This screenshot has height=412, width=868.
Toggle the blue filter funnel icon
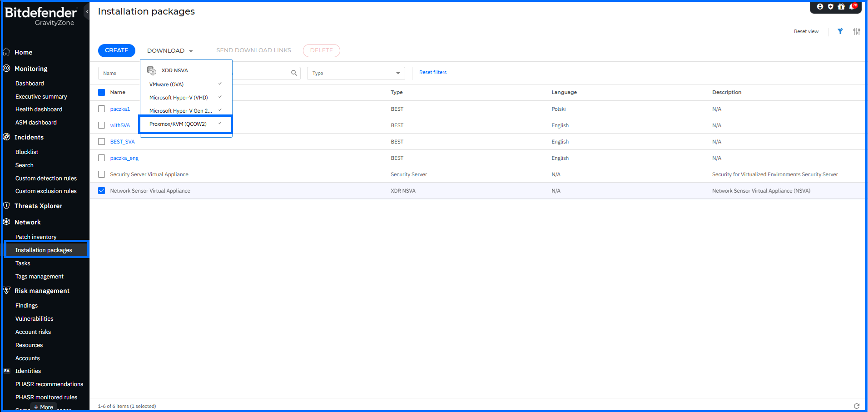tap(840, 31)
